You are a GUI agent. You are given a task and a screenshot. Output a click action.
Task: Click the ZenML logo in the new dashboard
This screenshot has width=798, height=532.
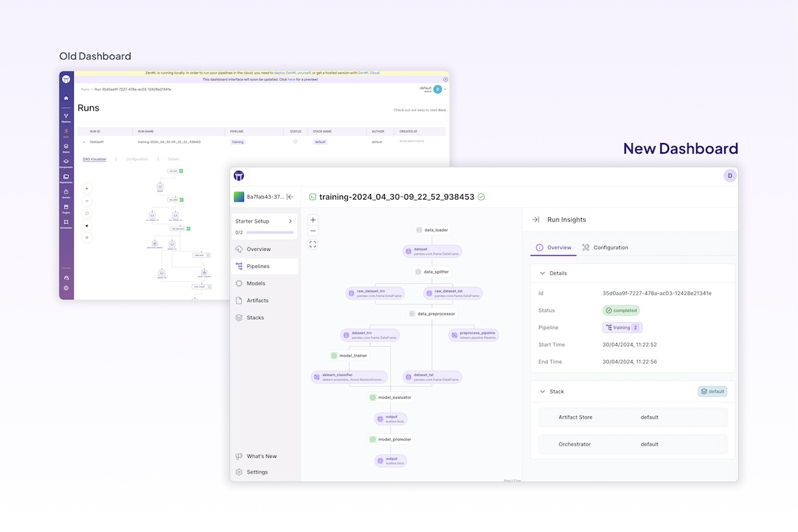tap(239, 176)
